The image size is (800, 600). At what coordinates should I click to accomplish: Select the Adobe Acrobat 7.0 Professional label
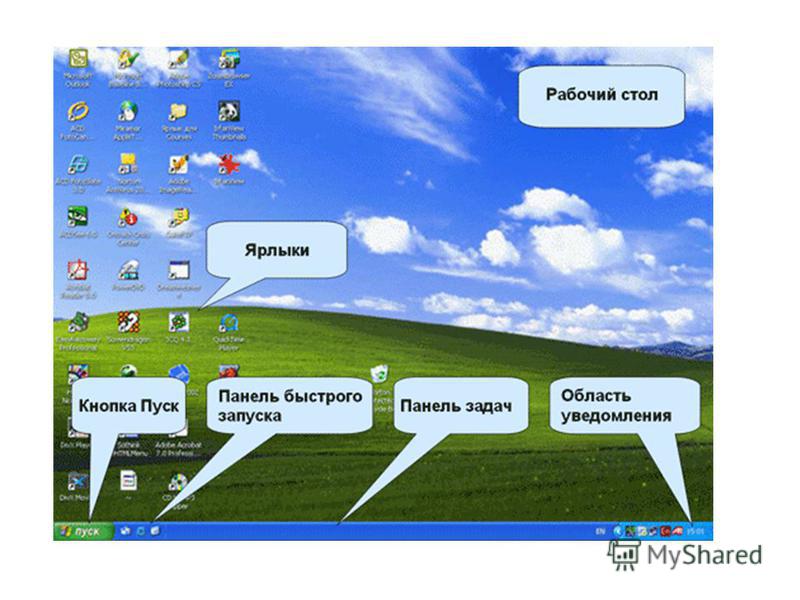pyautogui.click(x=178, y=449)
